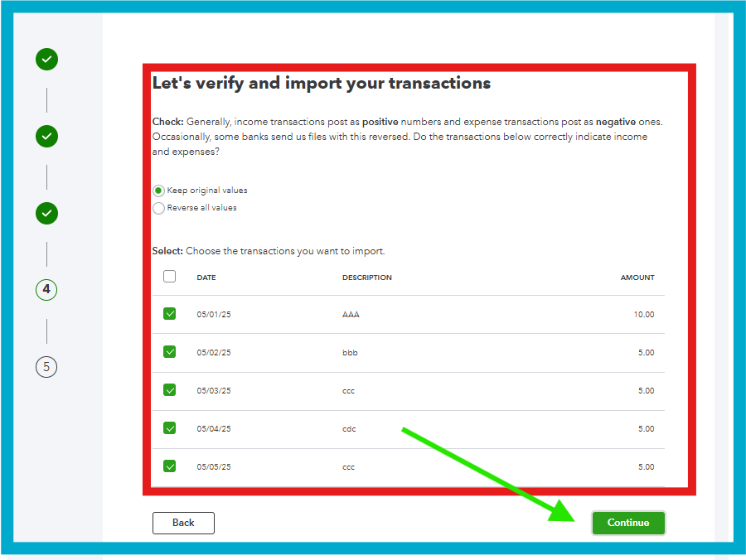Click the 05/03/25 date cell

(214, 391)
